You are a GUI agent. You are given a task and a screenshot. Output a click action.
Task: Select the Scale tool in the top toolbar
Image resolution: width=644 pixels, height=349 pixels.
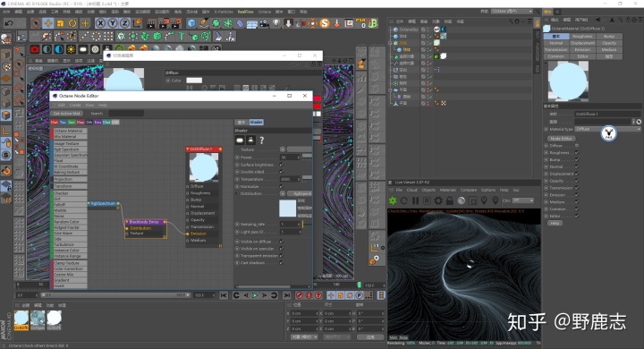pos(61,23)
